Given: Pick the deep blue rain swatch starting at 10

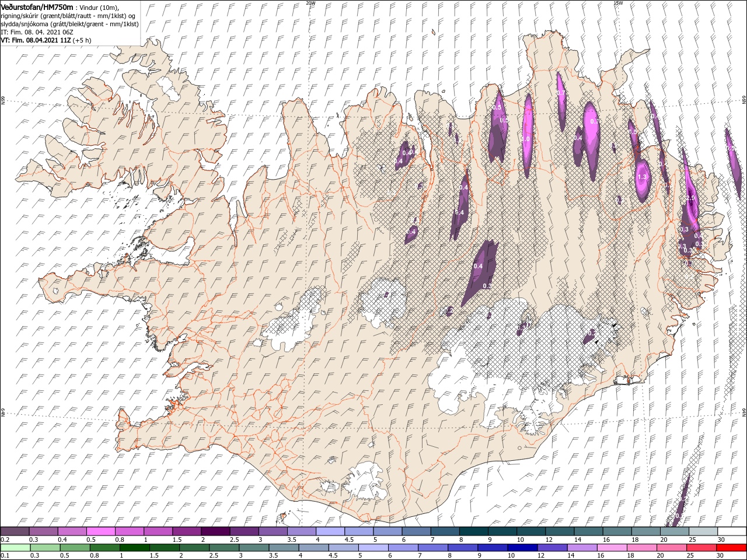Looking at the screenshot, I should (x=522, y=548).
